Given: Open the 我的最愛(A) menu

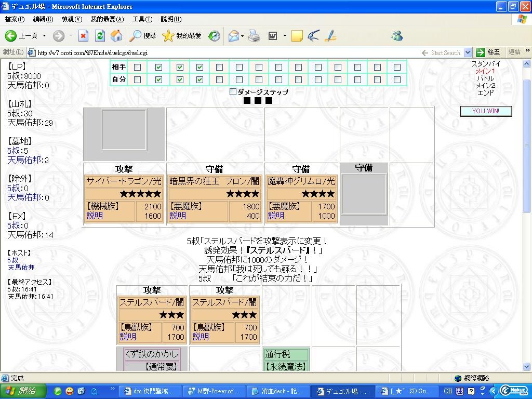Looking at the screenshot, I should (x=107, y=19).
